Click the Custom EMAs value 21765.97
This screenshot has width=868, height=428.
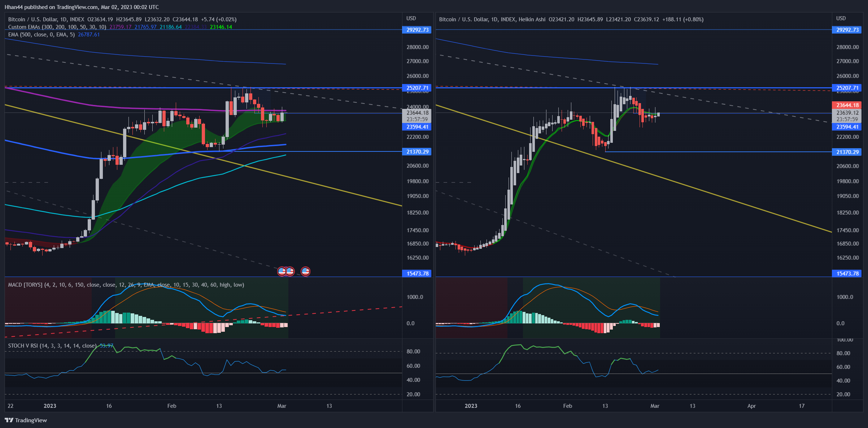(145, 27)
